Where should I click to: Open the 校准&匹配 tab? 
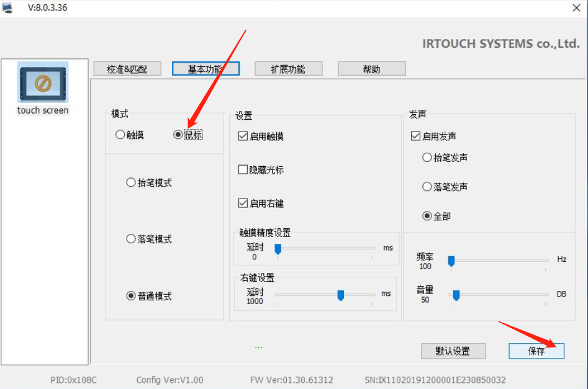127,69
